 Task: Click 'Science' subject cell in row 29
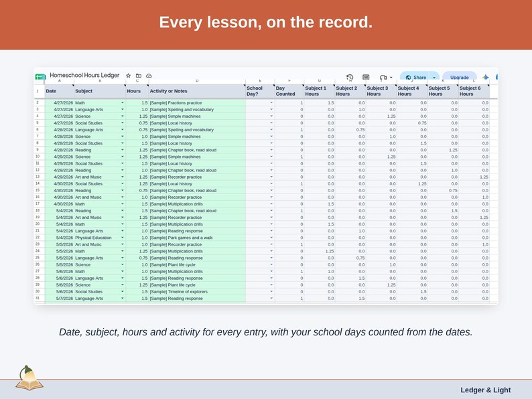(100, 285)
